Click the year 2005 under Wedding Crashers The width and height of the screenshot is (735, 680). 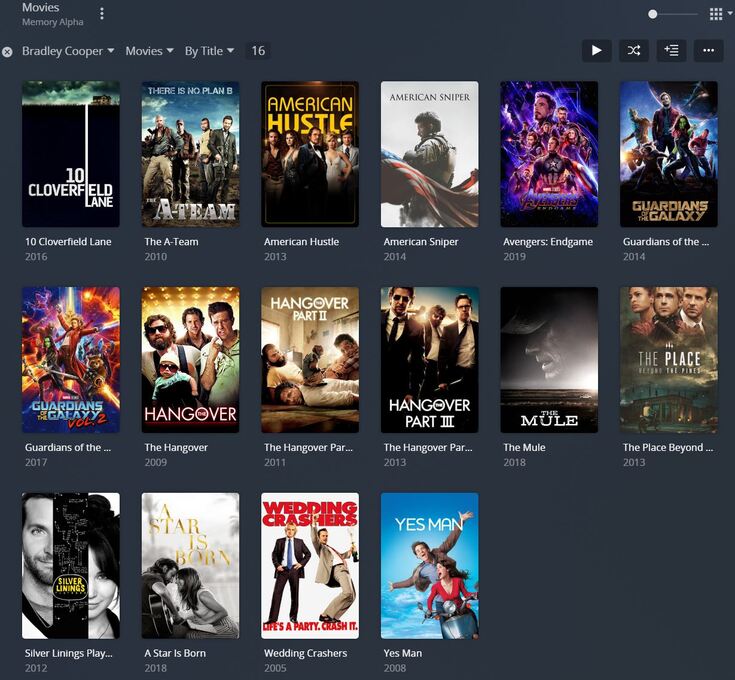[275, 668]
